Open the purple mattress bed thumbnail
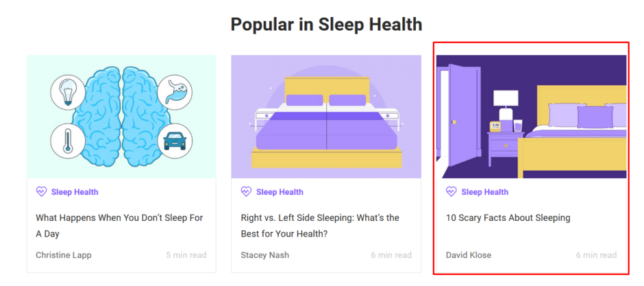The width and height of the screenshot is (644, 286). 326,117
